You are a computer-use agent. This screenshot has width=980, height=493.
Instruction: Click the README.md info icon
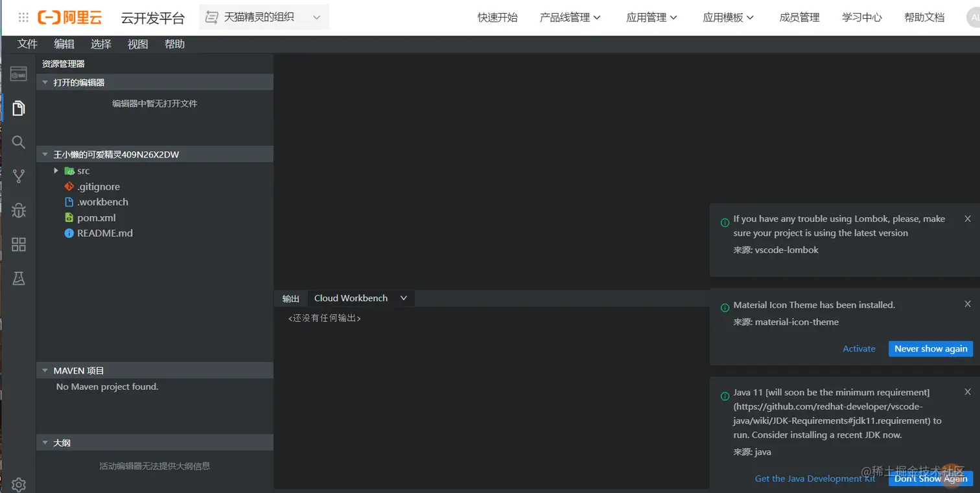tap(69, 234)
